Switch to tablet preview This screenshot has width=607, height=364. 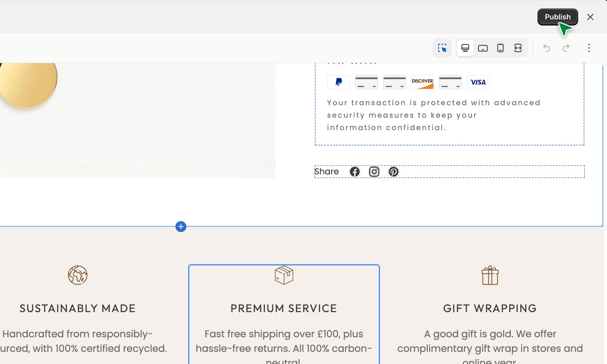coord(483,48)
